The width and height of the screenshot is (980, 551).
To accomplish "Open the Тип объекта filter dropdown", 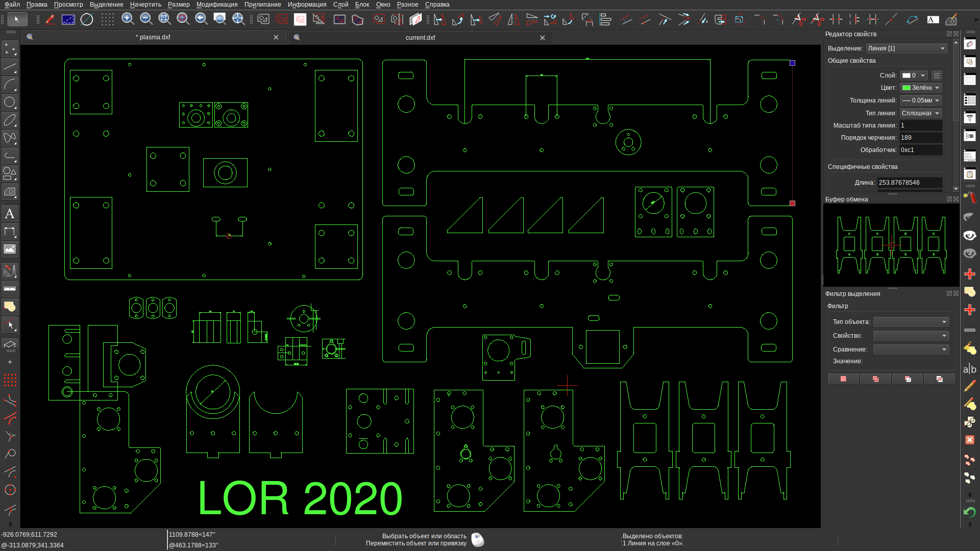I will (911, 322).
